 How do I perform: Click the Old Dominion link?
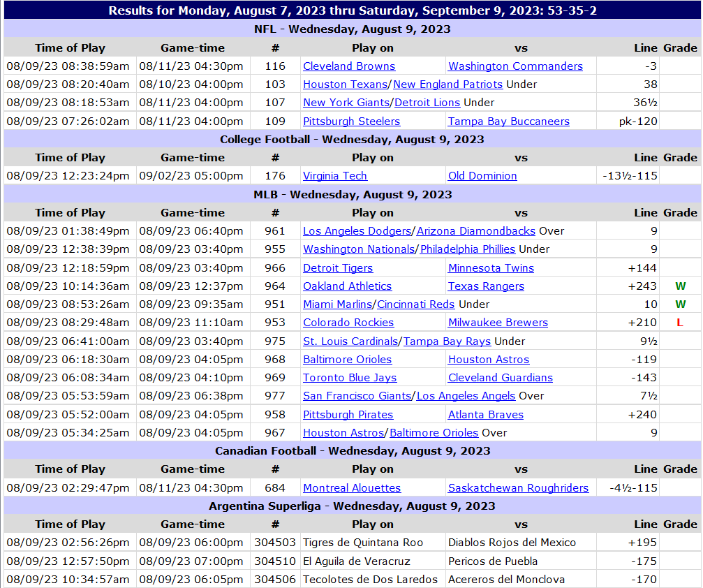coord(482,176)
